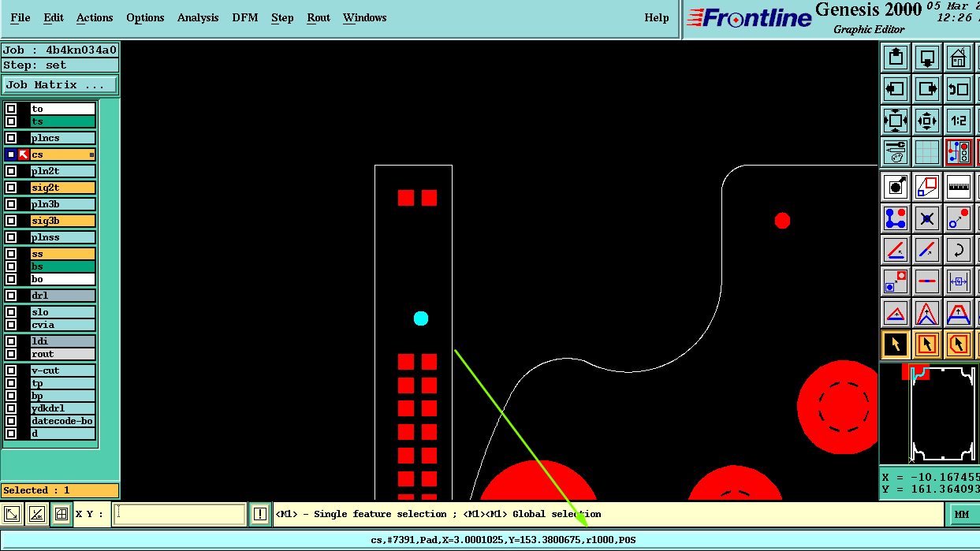Select the blue connected-dots tool icon
980x551 pixels.
click(x=896, y=218)
